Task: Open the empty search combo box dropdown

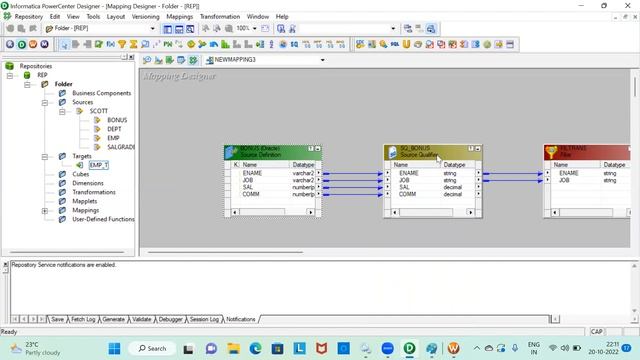Action: coord(393,29)
